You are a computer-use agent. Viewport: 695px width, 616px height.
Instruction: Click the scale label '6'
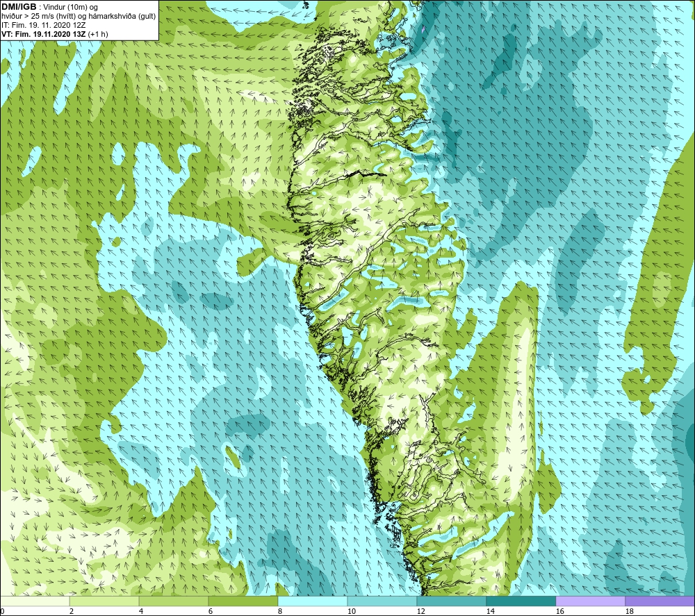pyautogui.click(x=211, y=612)
